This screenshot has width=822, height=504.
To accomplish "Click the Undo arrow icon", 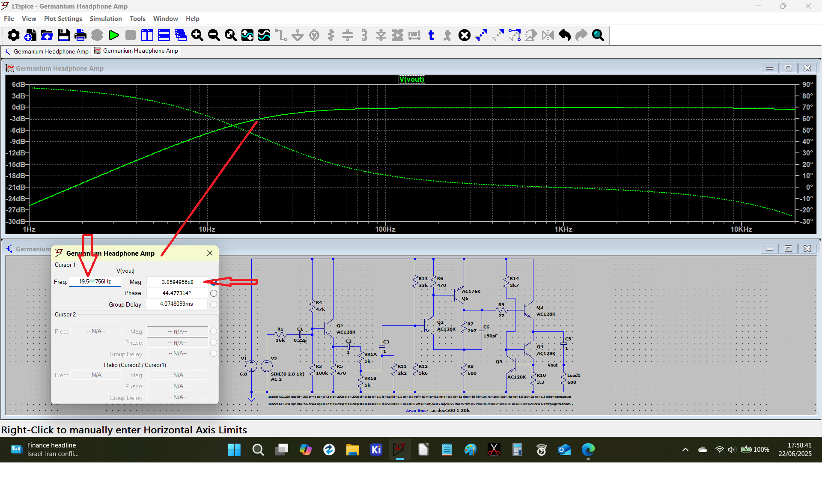I will coord(565,35).
